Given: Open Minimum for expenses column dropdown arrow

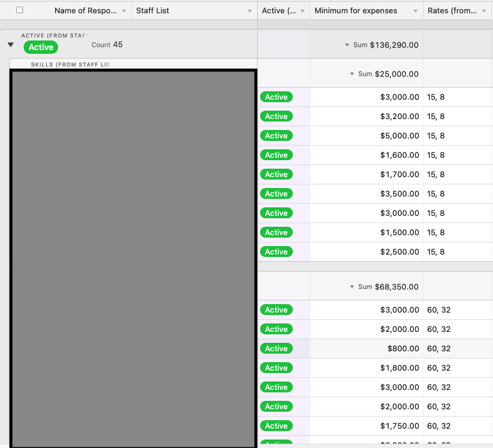Looking at the screenshot, I should point(416,11).
